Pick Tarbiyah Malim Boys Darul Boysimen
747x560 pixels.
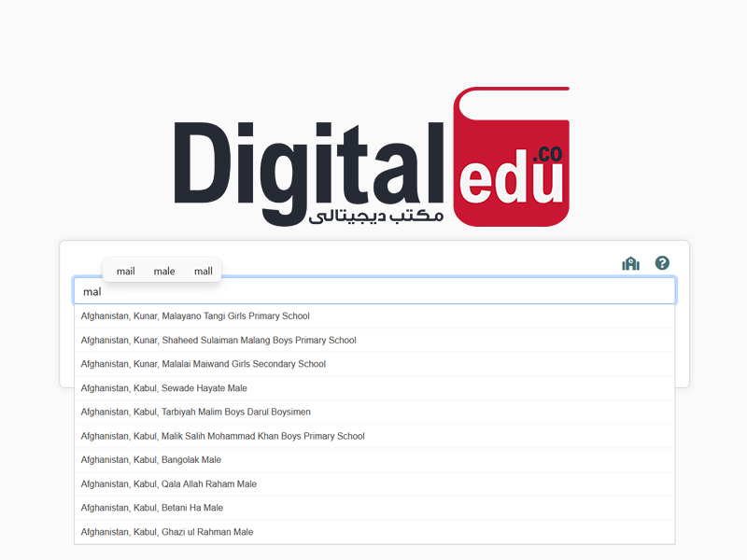[x=374, y=412]
